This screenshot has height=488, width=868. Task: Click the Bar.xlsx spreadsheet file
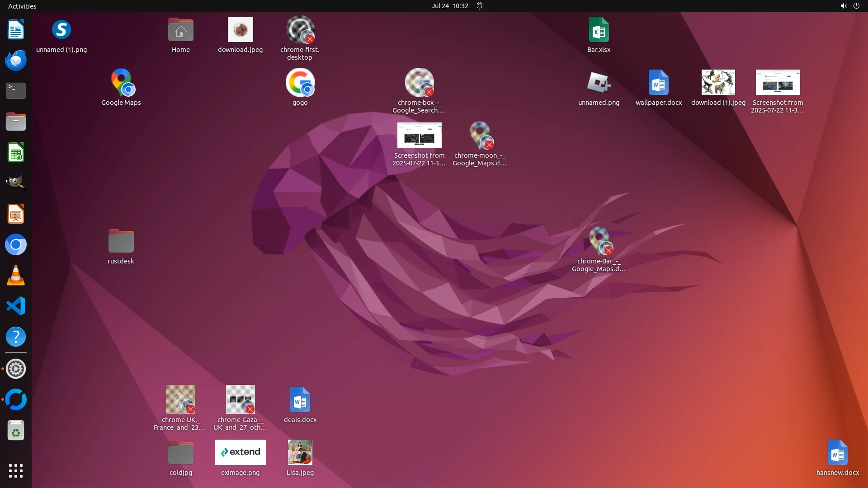click(599, 30)
